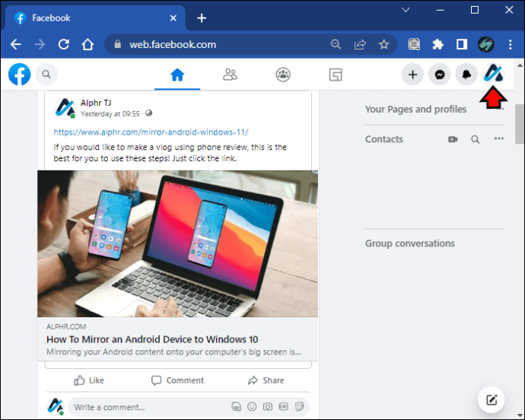Compose a new message
Screen dimensions: 525x420
pyautogui.click(x=492, y=399)
